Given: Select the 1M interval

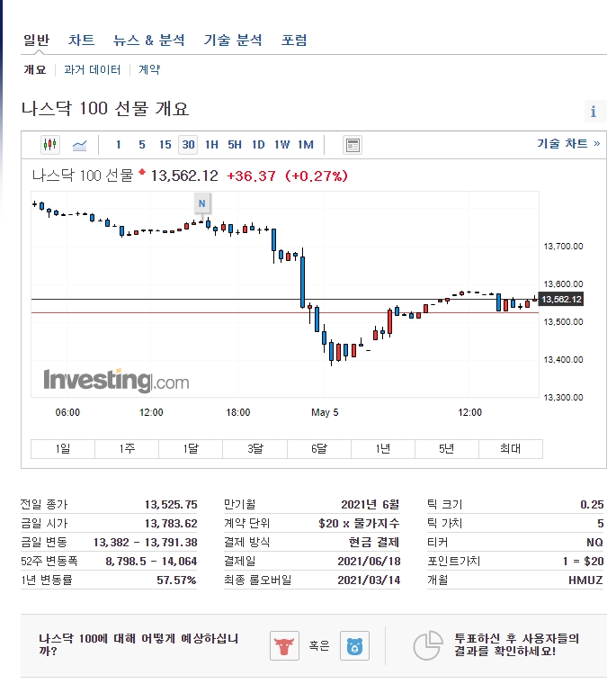Looking at the screenshot, I should (x=306, y=145).
